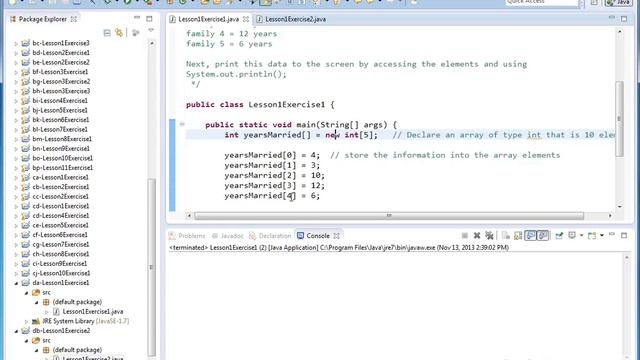Viewport: 640px width, 360px height.
Task: Click Package Explorer scroll up arrow
Action: click(151, 43)
